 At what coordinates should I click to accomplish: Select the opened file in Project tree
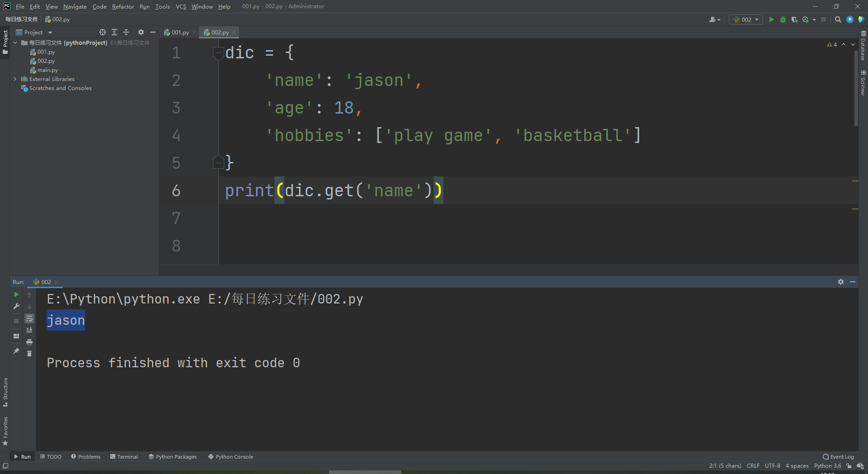[103, 32]
